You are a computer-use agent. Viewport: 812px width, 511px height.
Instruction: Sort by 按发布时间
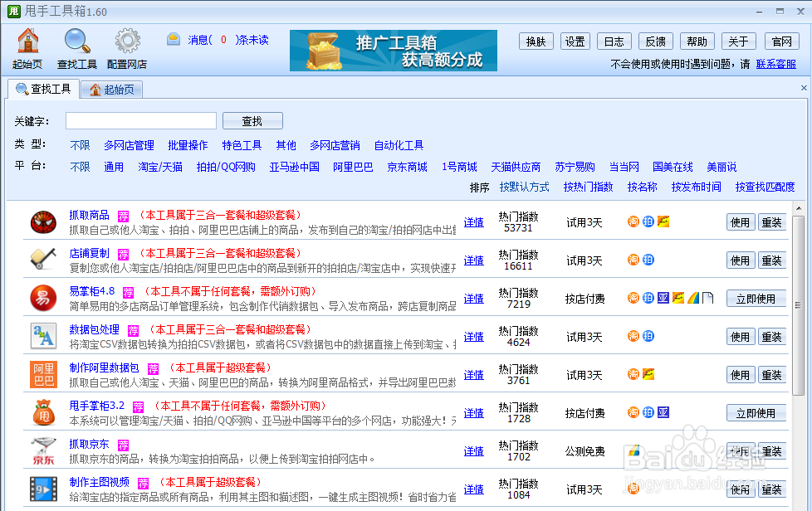tap(696, 187)
